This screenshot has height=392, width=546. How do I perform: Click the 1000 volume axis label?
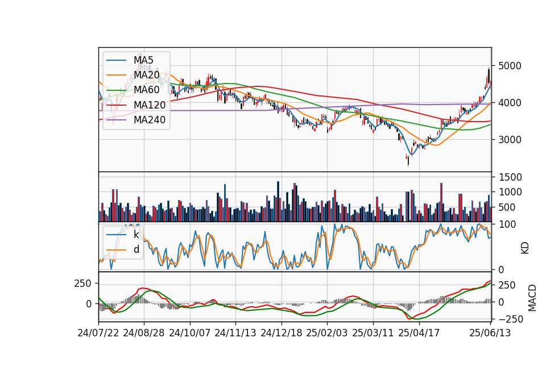(x=510, y=192)
